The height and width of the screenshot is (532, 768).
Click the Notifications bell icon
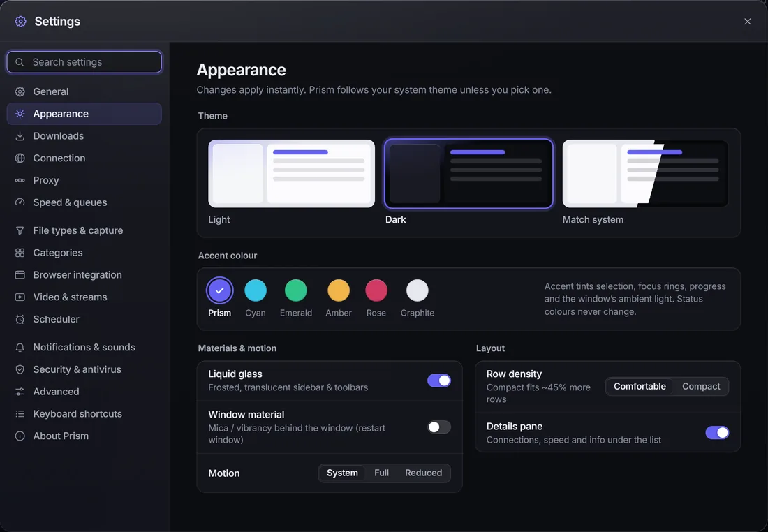point(20,347)
